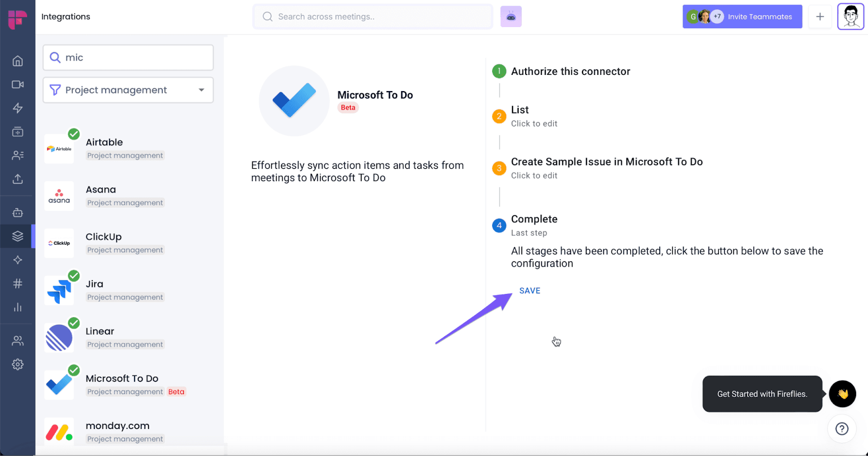Viewport: 868px width, 456px height.
Task: Click the large Microsoft To Do checkmark logo
Action: click(x=294, y=101)
